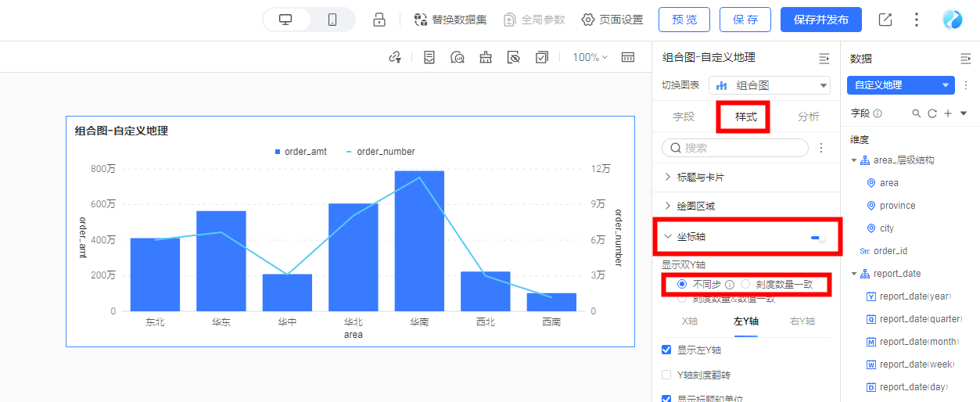This screenshot has height=402, width=980.
Task: Open the 切换图表 组合图 dropdown
Action: pyautogui.click(x=770, y=85)
